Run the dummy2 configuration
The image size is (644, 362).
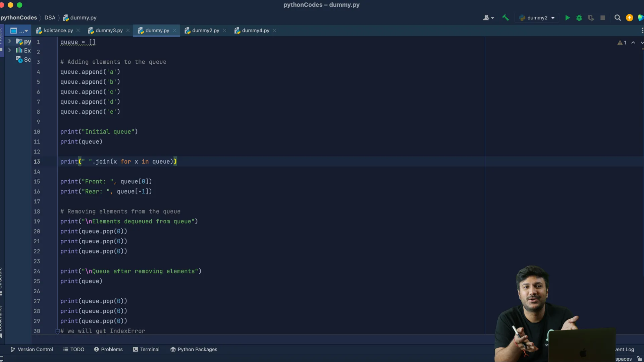567,18
